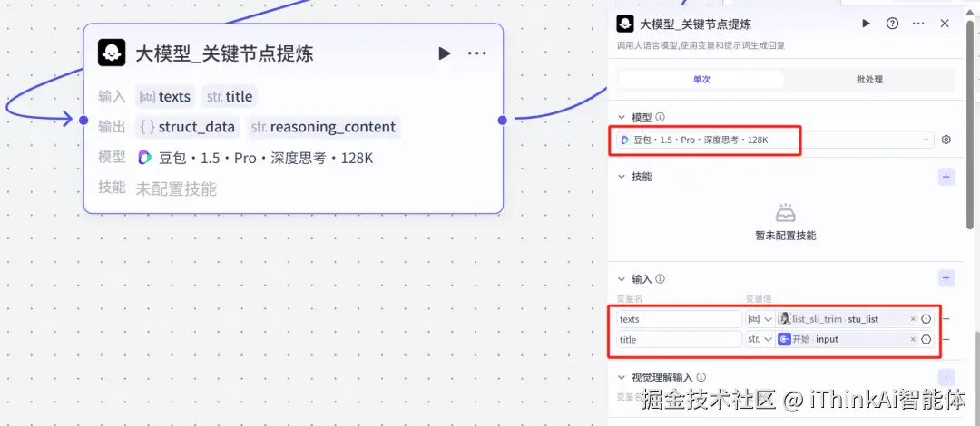Click the panel header ghost icon
The height and width of the screenshot is (426, 980).
click(x=625, y=24)
